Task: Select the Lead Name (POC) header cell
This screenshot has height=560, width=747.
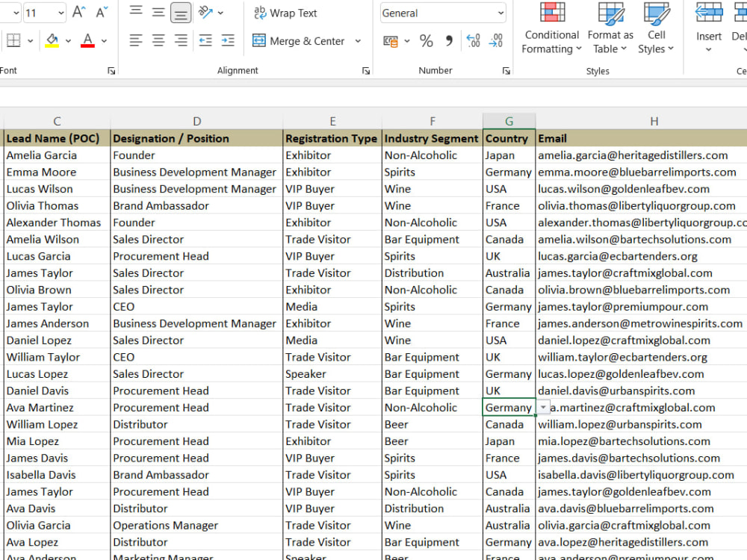Action: point(58,139)
